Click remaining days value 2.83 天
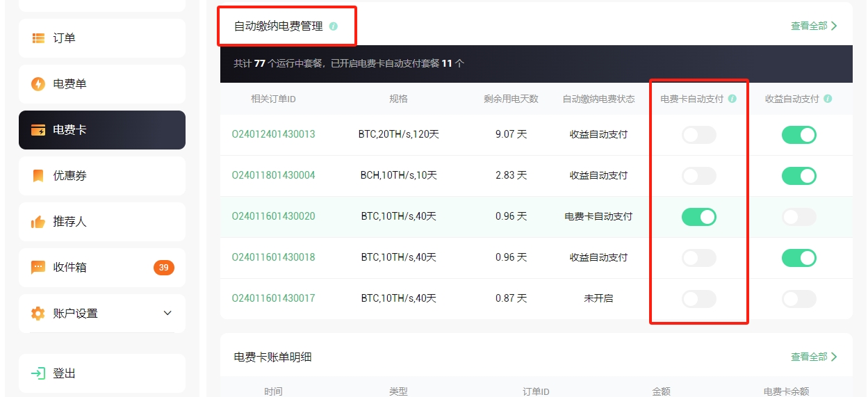868x397 pixels. [511, 175]
